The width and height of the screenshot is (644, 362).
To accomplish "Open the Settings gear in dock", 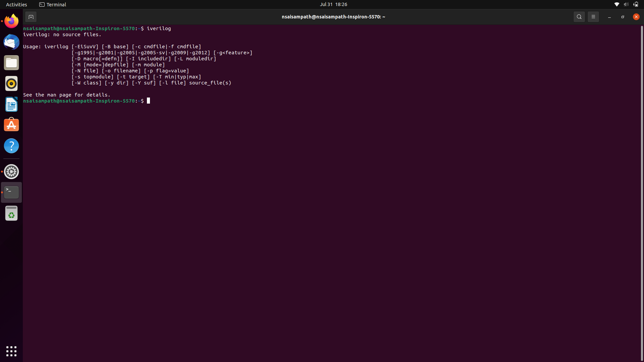I will (x=11, y=172).
